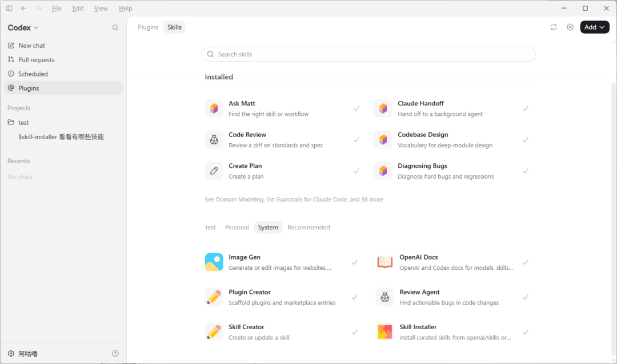Expand the 'and 36 more' skills link
Screen dimensions: 617x364
366,199
